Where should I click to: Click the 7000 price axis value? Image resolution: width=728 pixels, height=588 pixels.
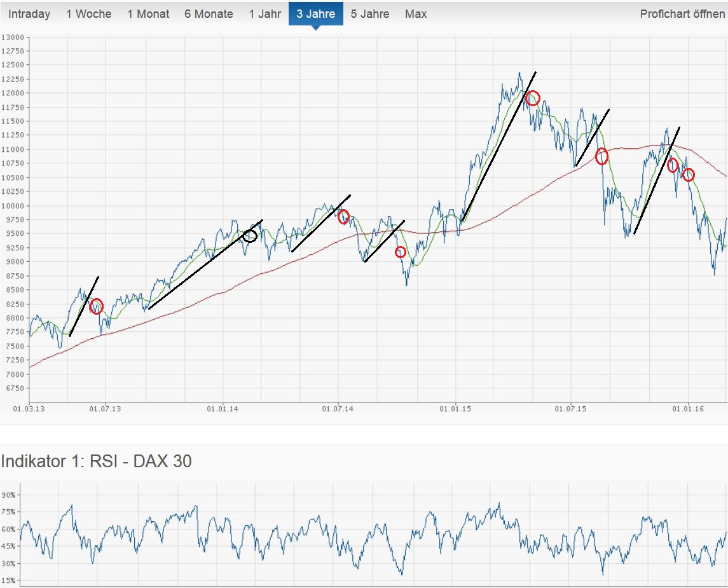[x=15, y=374]
